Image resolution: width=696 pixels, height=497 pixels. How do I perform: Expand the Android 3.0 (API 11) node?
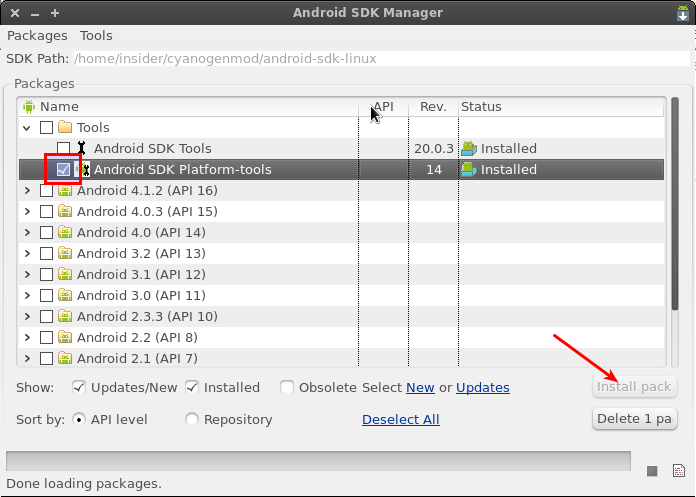27,296
